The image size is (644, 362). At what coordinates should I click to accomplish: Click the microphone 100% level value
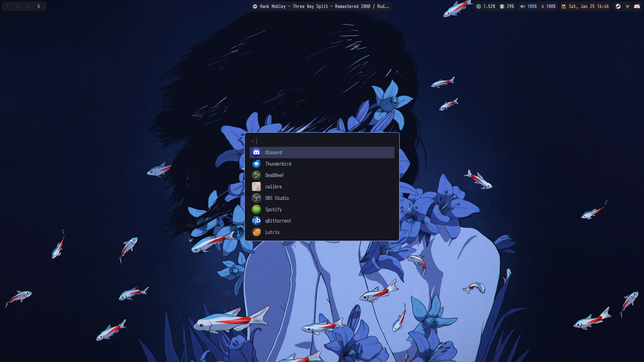[550, 6]
